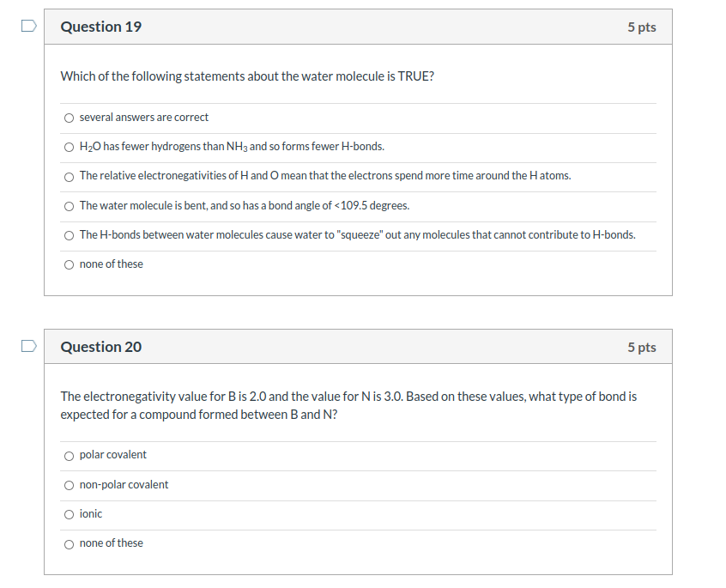Choose 'polar covalent' in Question 20

click(69, 455)
